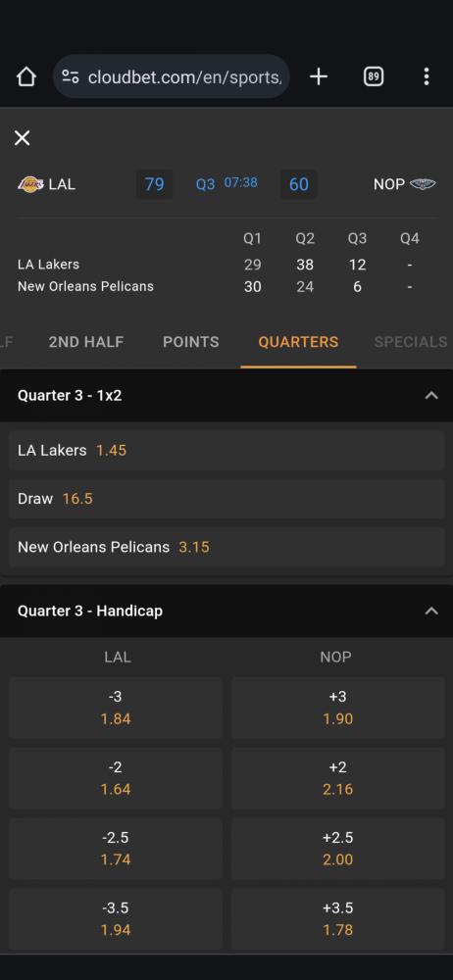Switch to the 2ND HALF tab
The height and width of the screenshot is (980, 453).
pyautogui.click(x=86, y=342)
